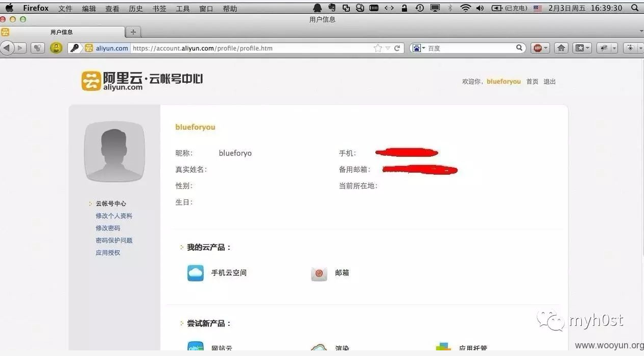Click the 阿里云 aliyun.com logo
The width and height of the screenshot is (644, 356).
click(x=112, y=81)
